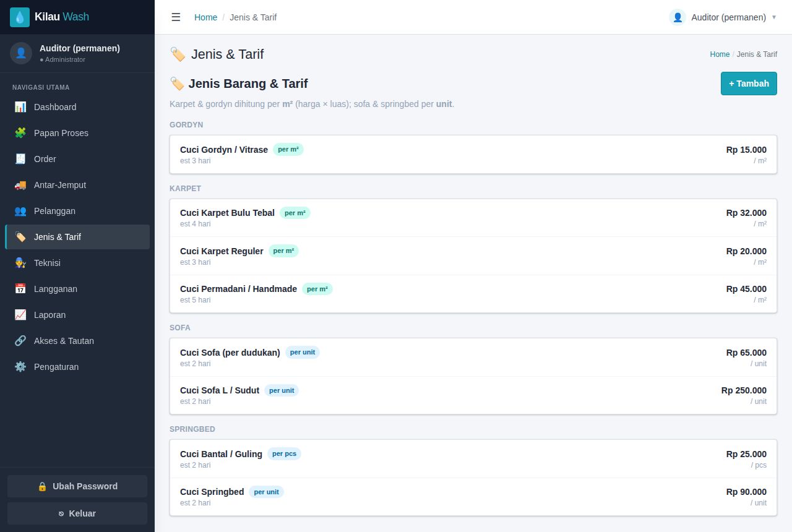Click the user avatar in top bar
Viewport: 792px width, 532px height.
678,17
